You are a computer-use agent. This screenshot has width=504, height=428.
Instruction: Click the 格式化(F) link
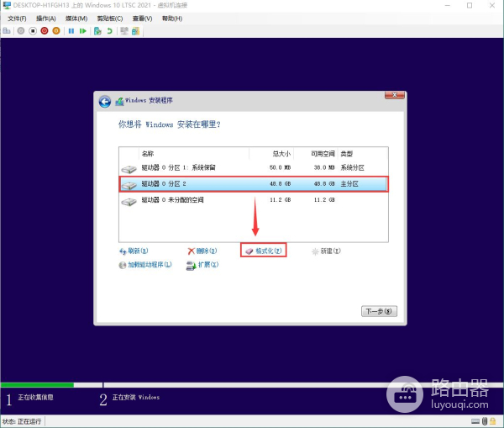[x=264, y=251]
